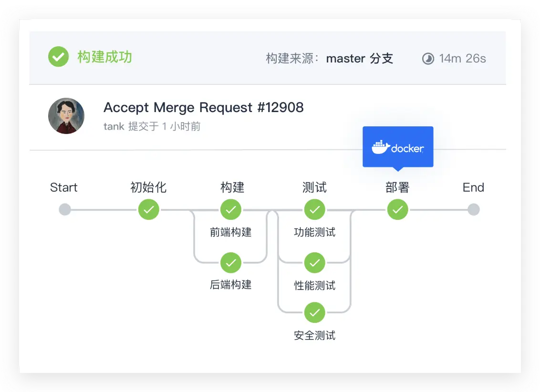
Task: Click the docker whale icon in blue tooltip
Action: [382, 146]
